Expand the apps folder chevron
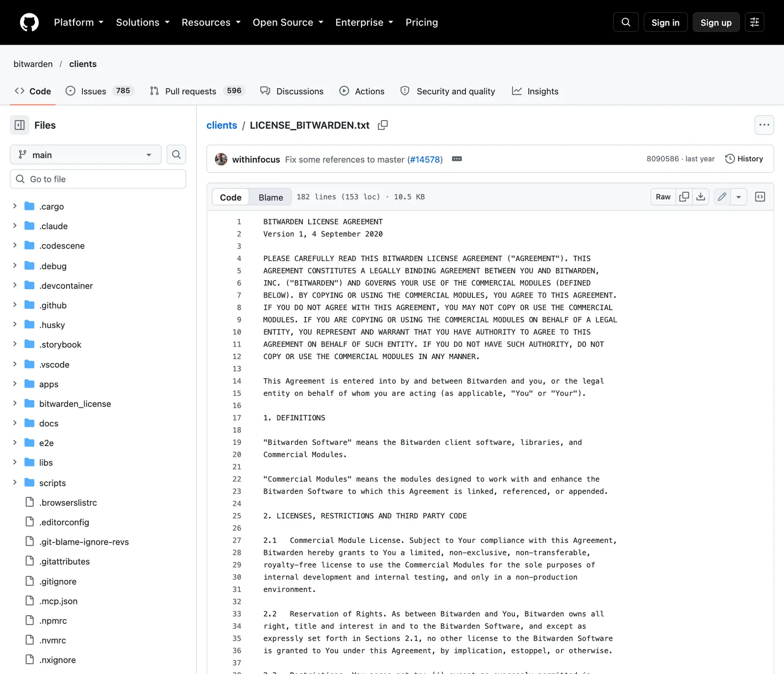This screenshot has width=784, height=674. point(15,384)
